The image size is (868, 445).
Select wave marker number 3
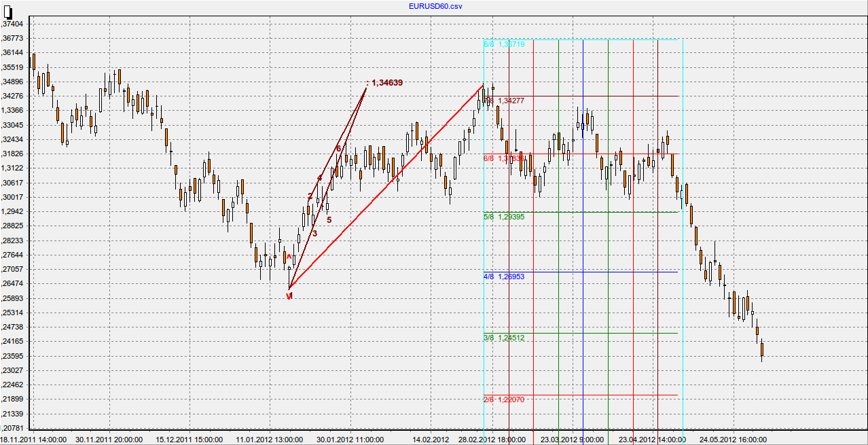(314, 233)
